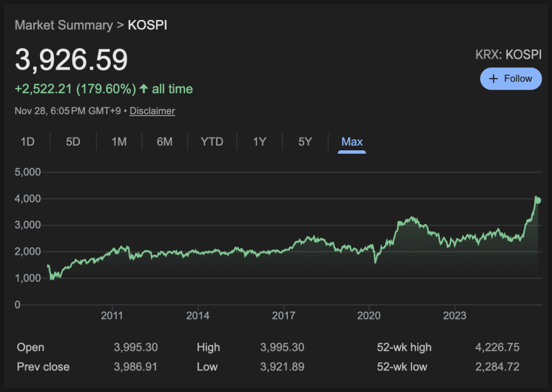Select the 5D time range tab
The width and height of the screenshot is (552, 392).
pyautogui.click(x=73, y=142)
